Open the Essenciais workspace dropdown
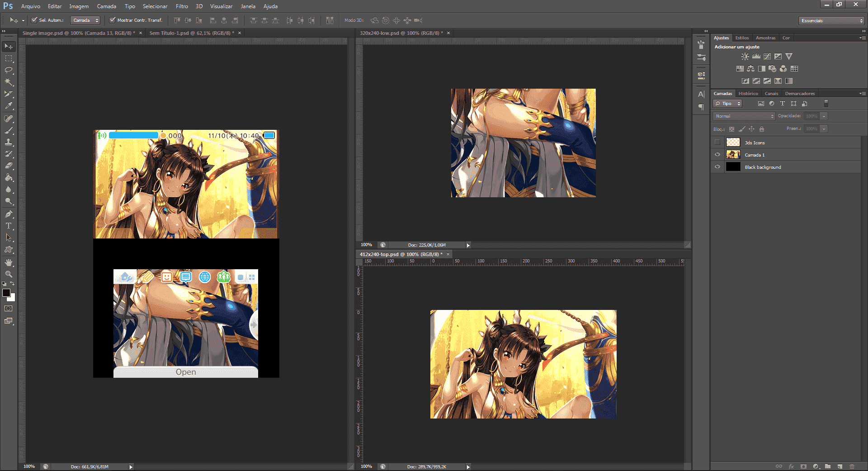 click(832, 20)
